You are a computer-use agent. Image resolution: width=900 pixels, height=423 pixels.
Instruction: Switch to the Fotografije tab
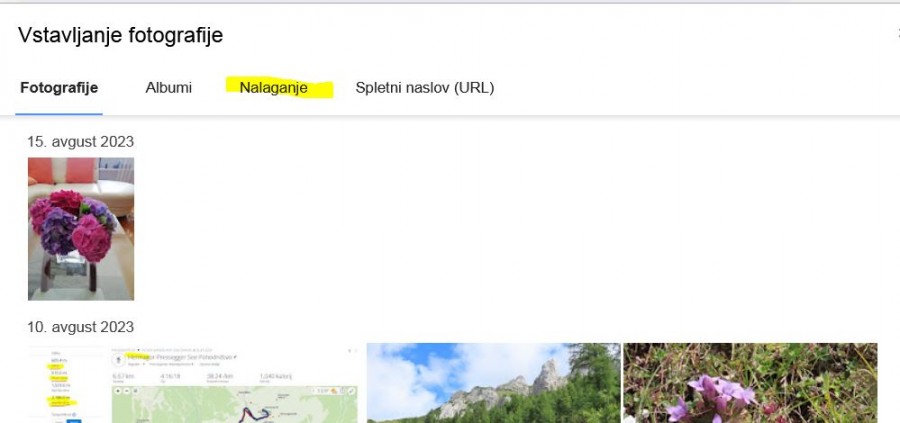coord(59,88)
